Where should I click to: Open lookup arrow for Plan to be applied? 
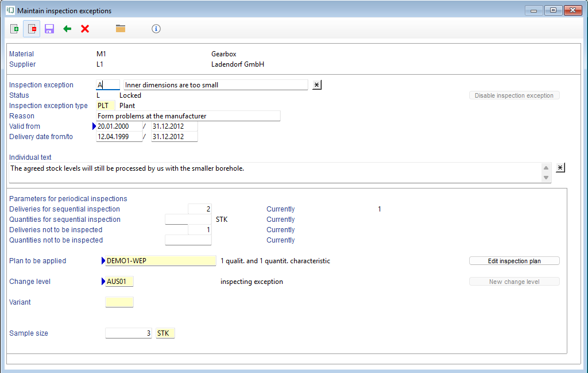point(103,261)
